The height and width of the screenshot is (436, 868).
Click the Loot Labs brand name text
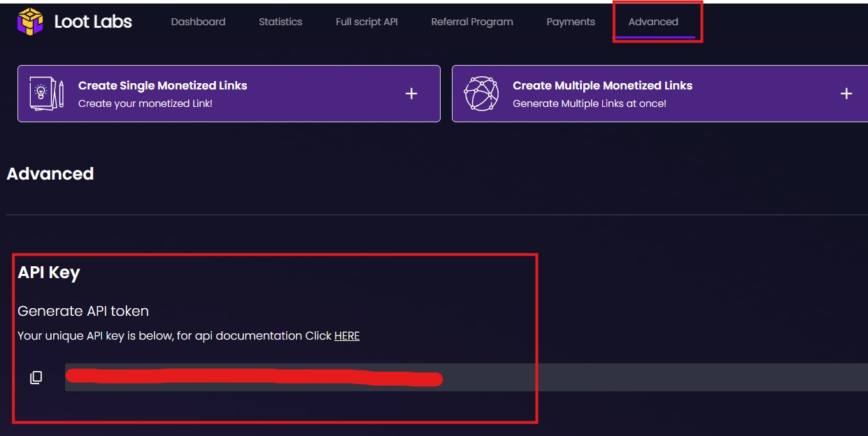93,22
